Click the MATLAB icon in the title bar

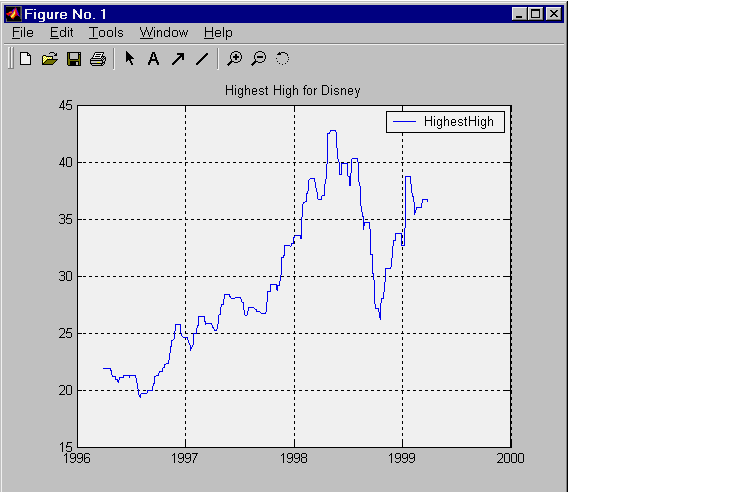pyautogui.click(x=13, y=14)
